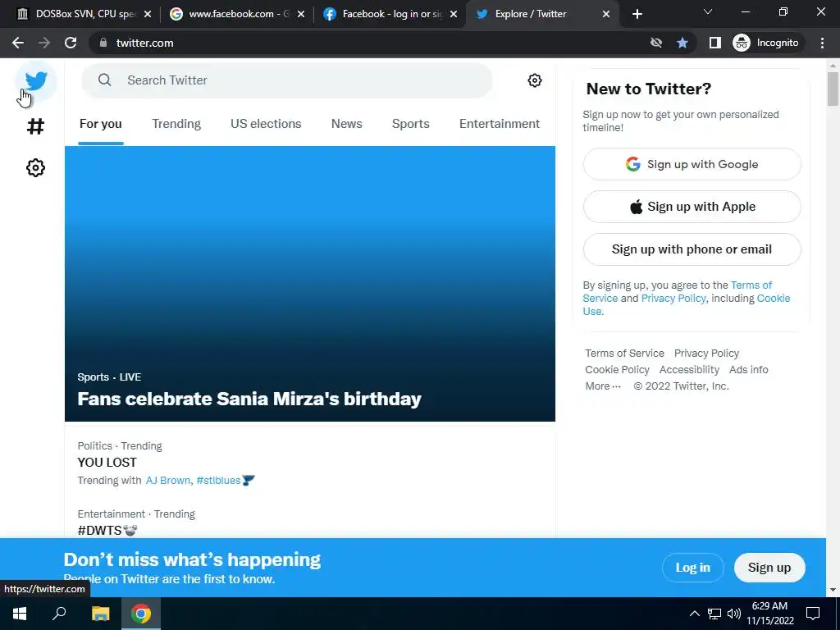Click the third-party cookies blocked eye icon
Screen dimensions: 840x630
pos(655,43)
